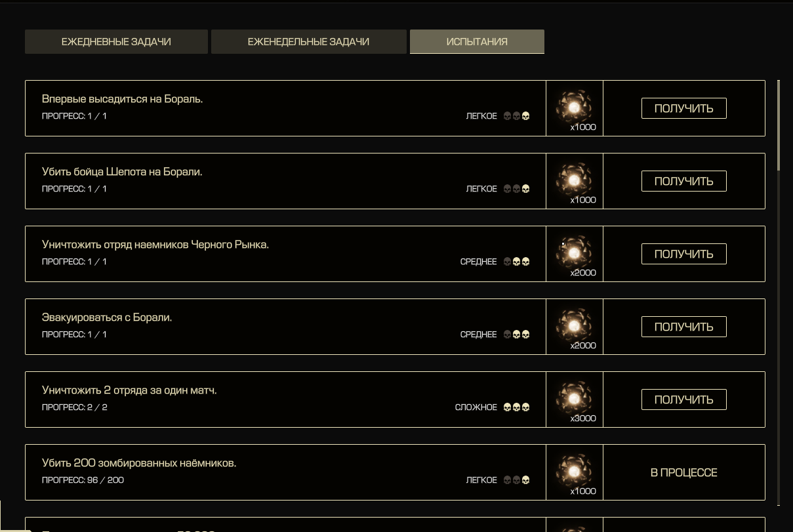Select x2000 reward icon for Черного Рынка challenge
Viewport: 793px width, 532px height.
coord(574,253)
